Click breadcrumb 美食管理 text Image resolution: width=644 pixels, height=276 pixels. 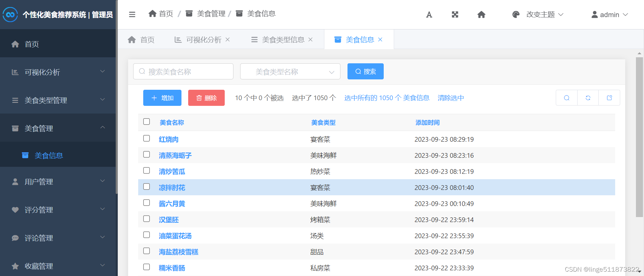click(211, 13)
